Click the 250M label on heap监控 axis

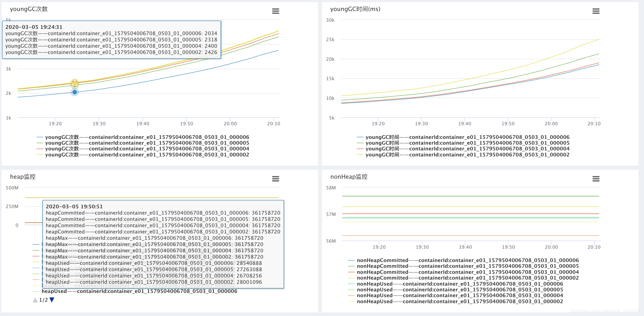click(12, 206)
